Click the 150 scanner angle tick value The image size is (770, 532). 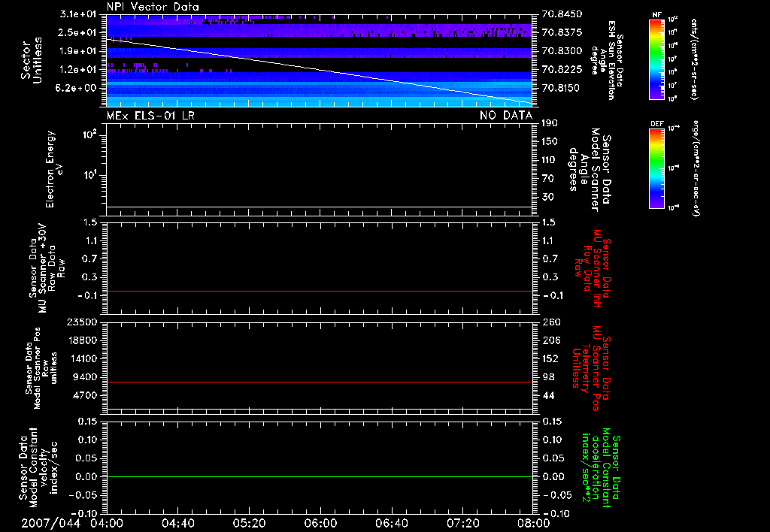[550, 141]
